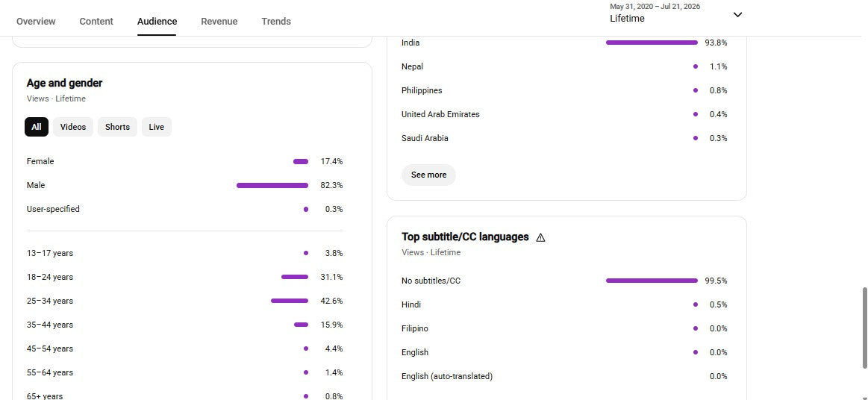This screenshot has height=400, width=868.
Task: Switch to the Overview tab
Action: click(x=36, y=21)
